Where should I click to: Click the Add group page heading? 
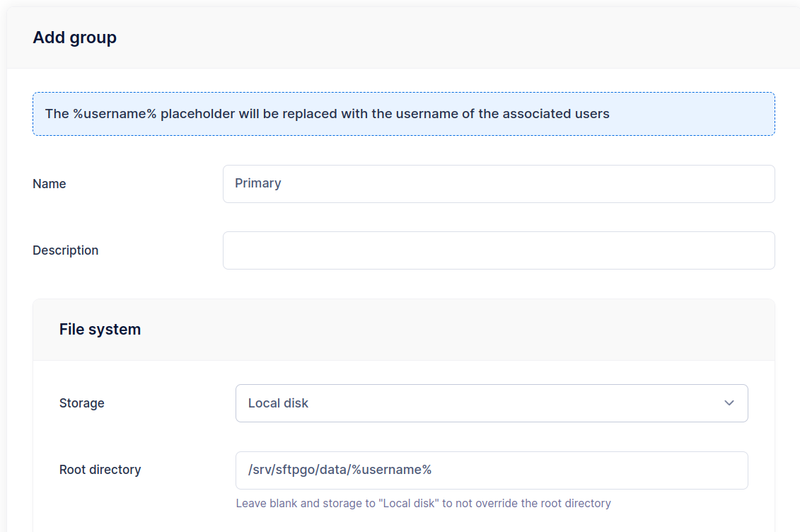74,37
